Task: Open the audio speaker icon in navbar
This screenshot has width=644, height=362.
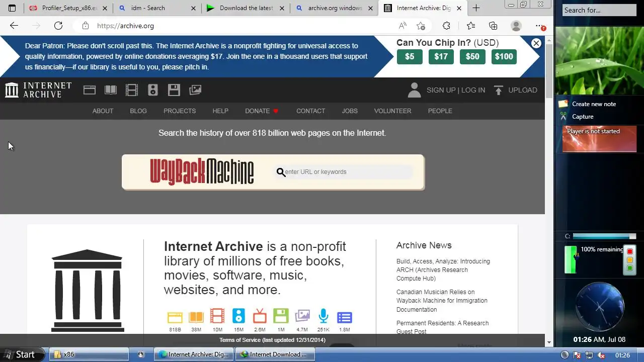Action: [x=153, y=90]
